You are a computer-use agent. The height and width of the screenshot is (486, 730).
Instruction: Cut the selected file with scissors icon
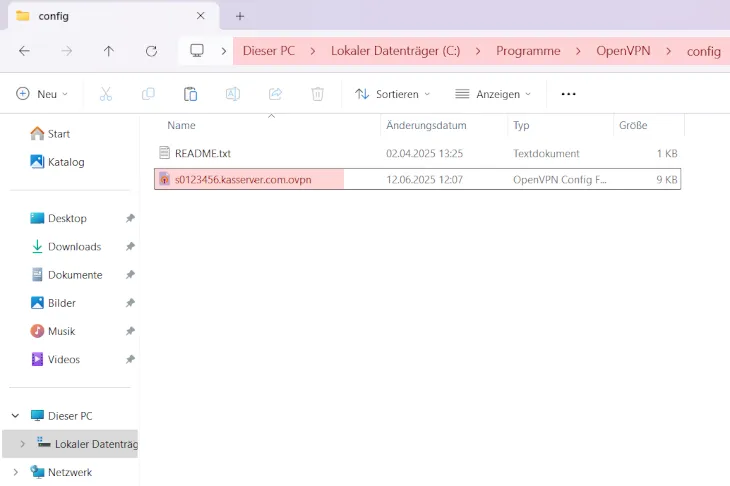click(106, 94)
